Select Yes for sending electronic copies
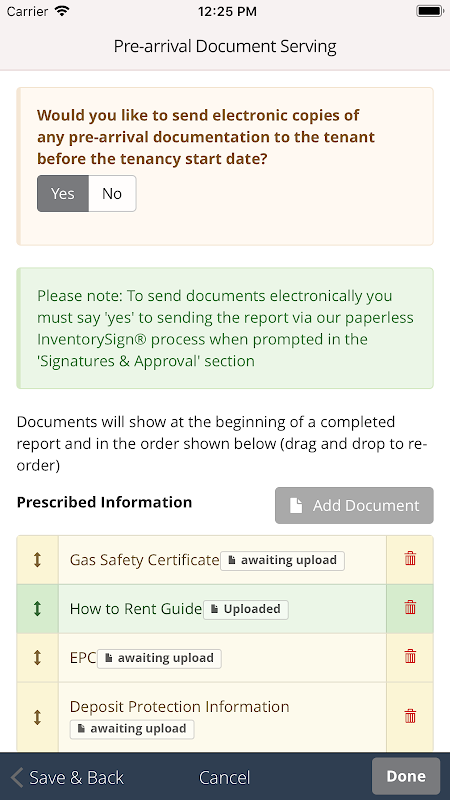 pyautogui.click(x=63, y=193)
